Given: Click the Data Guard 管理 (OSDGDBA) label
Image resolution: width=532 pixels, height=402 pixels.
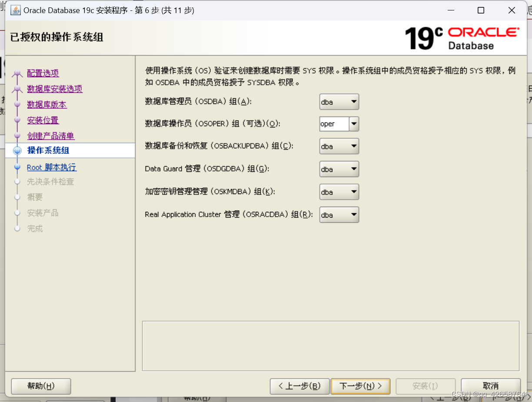Looking at the screenshot, I should coord(207,169).
